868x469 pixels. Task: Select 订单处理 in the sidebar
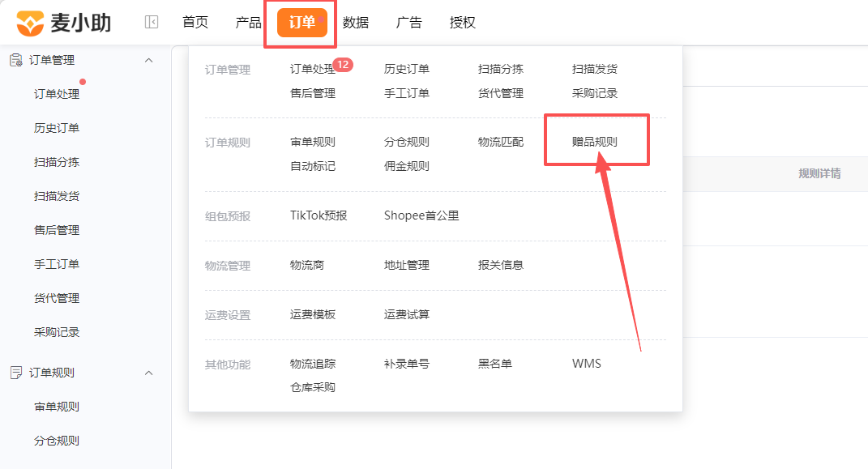coord(57,94)
